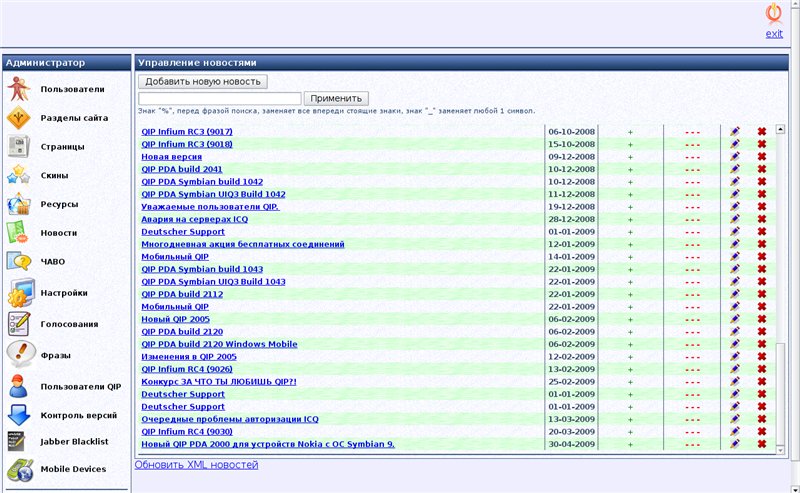Click the Контроль версий download arrow icon
800x493 pixels.
pos(19,415)
